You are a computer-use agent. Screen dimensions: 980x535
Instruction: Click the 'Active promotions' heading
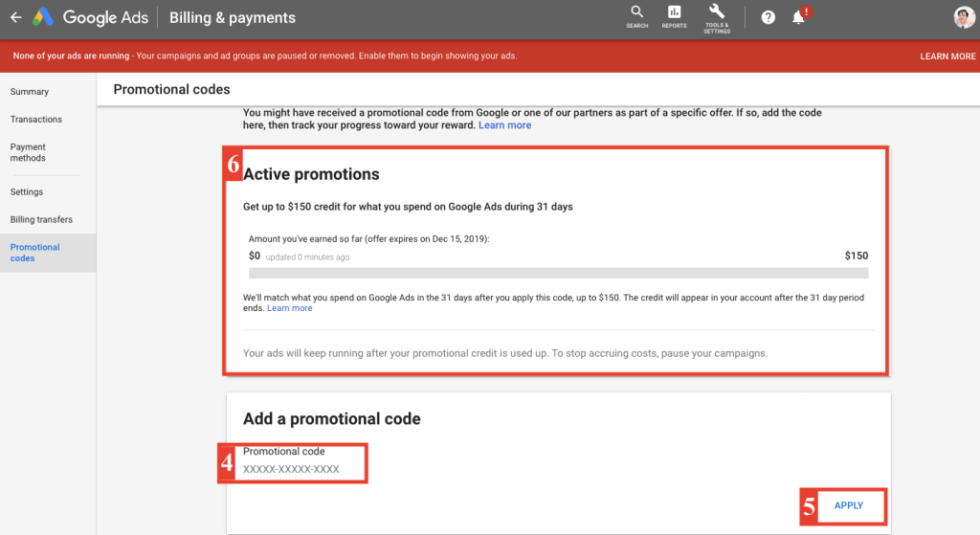(311, 174)
